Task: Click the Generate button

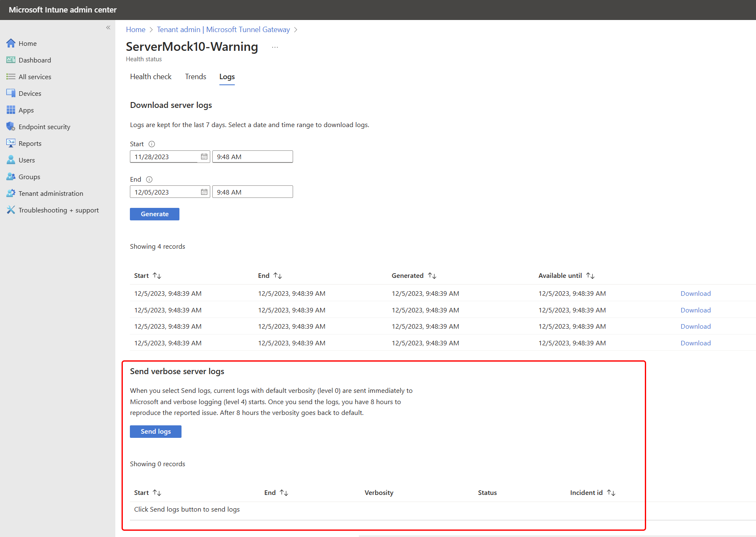Action: point(154,214)
